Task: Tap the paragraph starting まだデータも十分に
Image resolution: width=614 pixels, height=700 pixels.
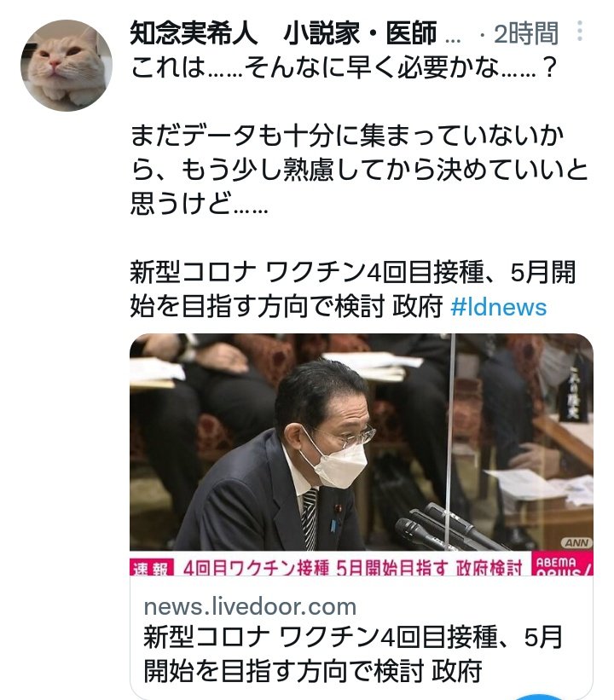Action: (x=360, y=170)
